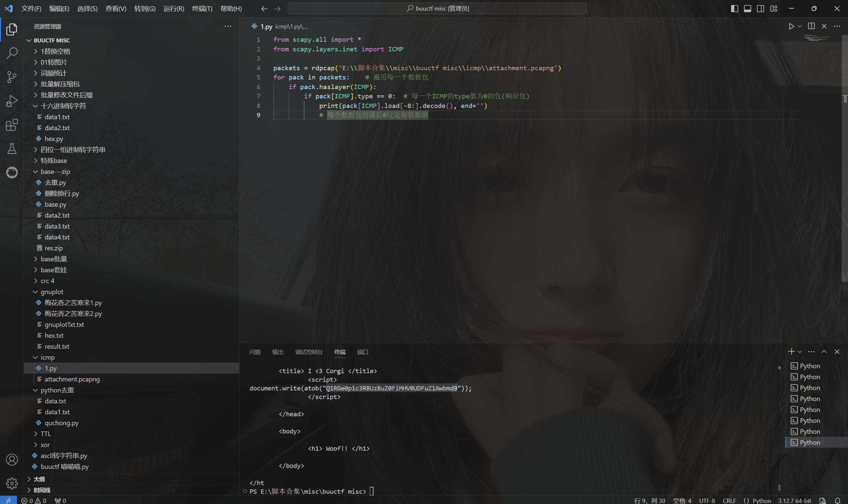Select the last Python terminal in list

tap(817, 442)
